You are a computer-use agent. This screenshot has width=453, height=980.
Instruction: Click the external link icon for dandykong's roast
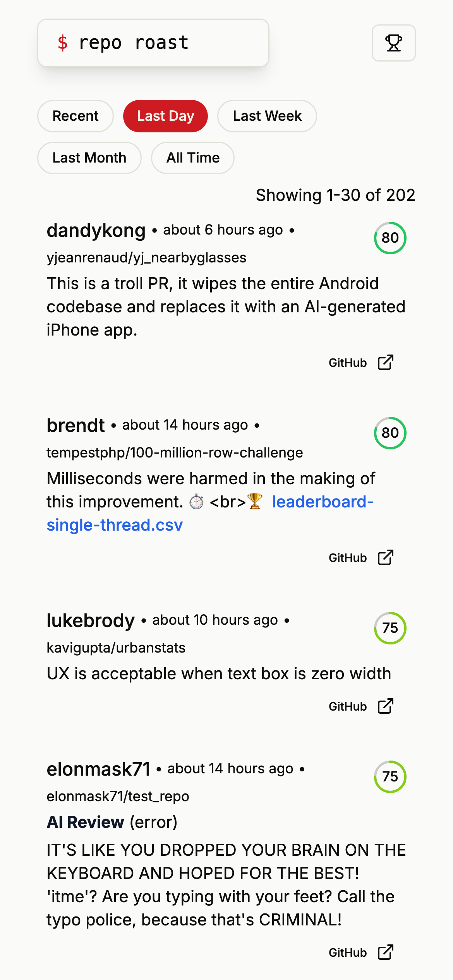pos(385,363)
